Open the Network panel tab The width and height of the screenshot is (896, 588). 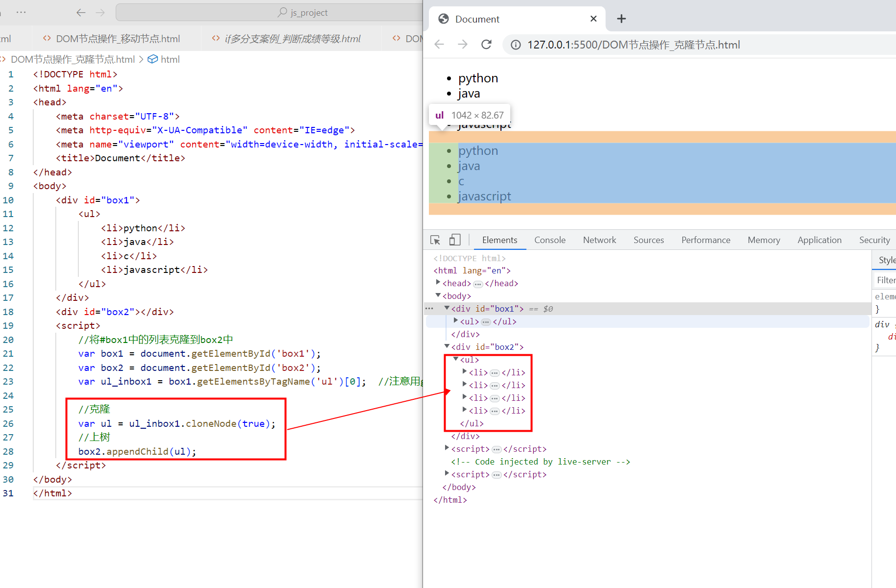point(599,240)
